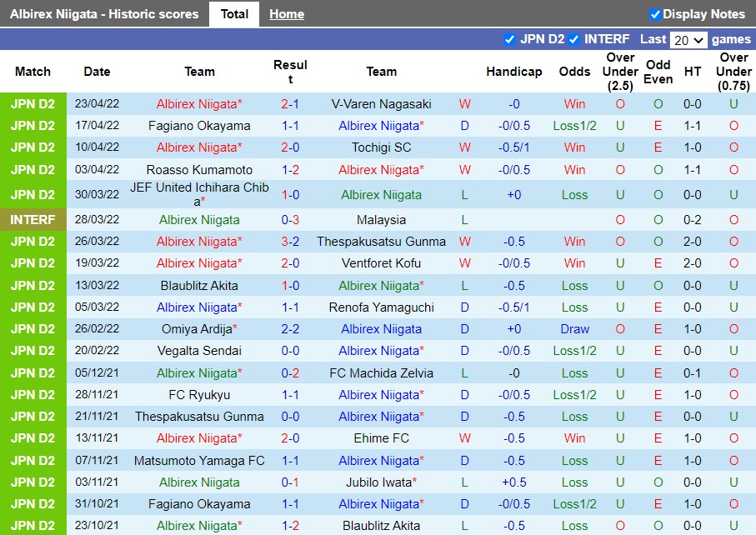Click the Match column header
Viewport: 756px width, 535px height.
[x=33, y=72]
